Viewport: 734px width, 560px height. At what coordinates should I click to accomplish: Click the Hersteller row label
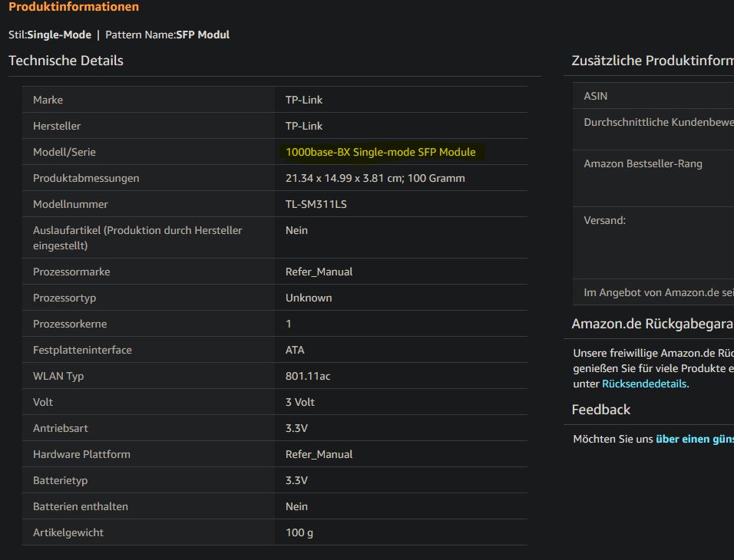[57, 126]
